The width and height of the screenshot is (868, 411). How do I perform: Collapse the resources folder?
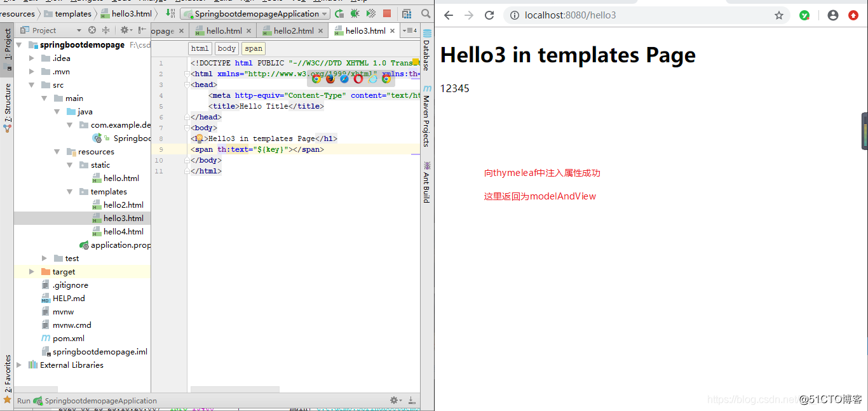57,152
